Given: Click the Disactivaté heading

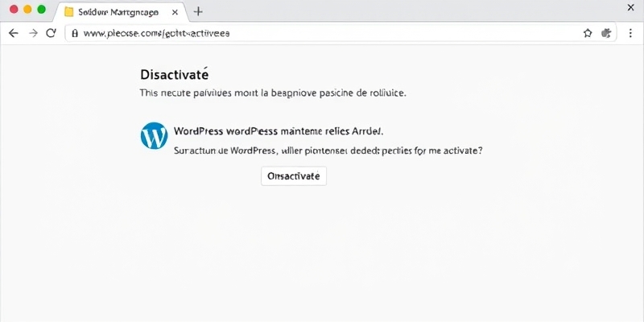Looking at the screenshot, I should click(x=175, y=74).
